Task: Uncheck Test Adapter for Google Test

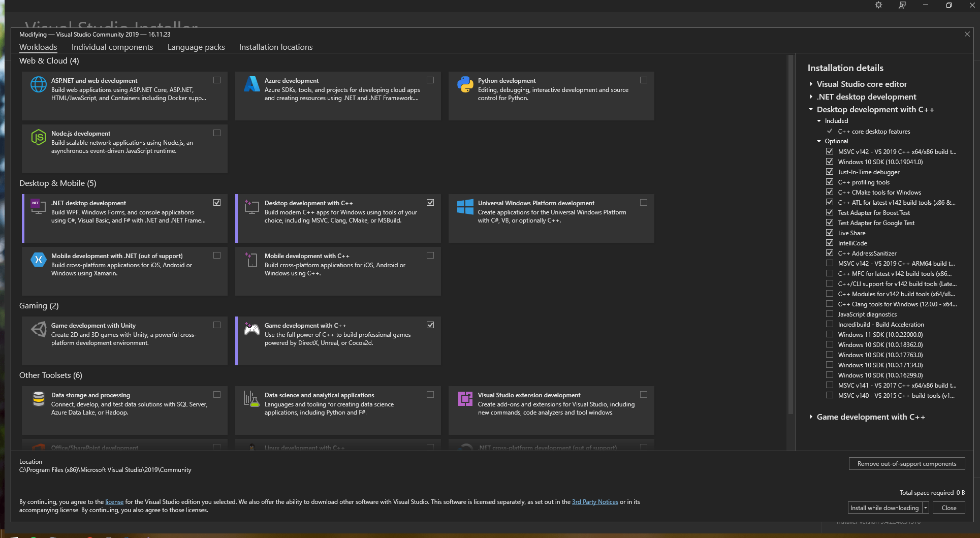Action: (830, 223)
